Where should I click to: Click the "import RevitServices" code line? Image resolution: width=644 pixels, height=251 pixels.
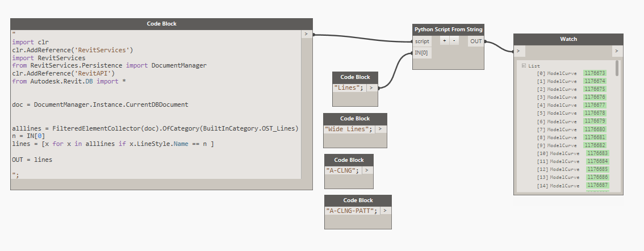48,58
